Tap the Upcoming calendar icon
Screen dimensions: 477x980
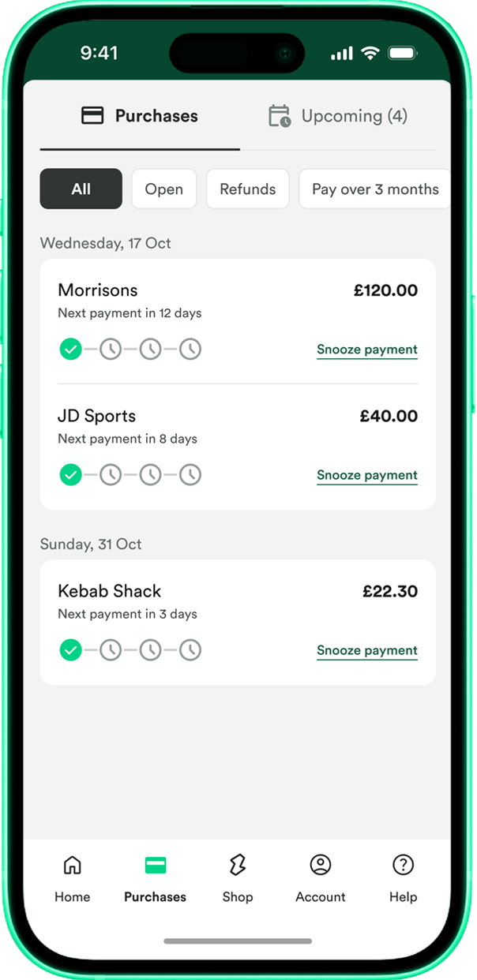pos(280,116)
